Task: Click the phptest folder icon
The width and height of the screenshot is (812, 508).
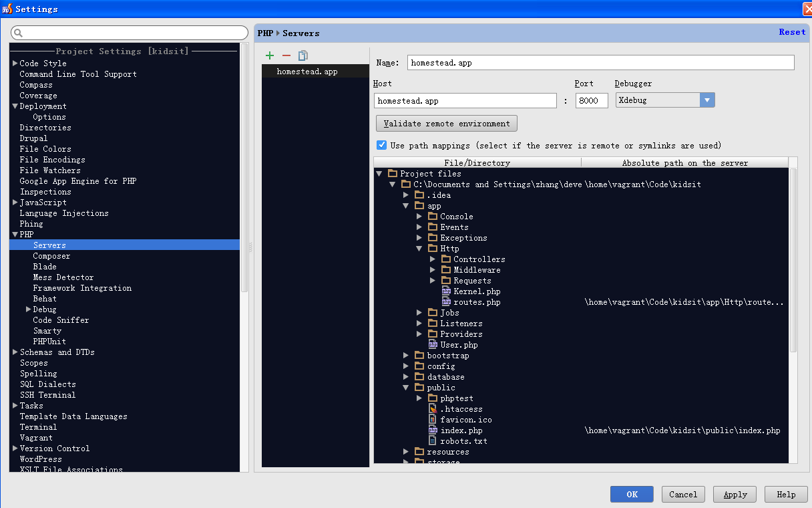Action: (x=433, y=398)
